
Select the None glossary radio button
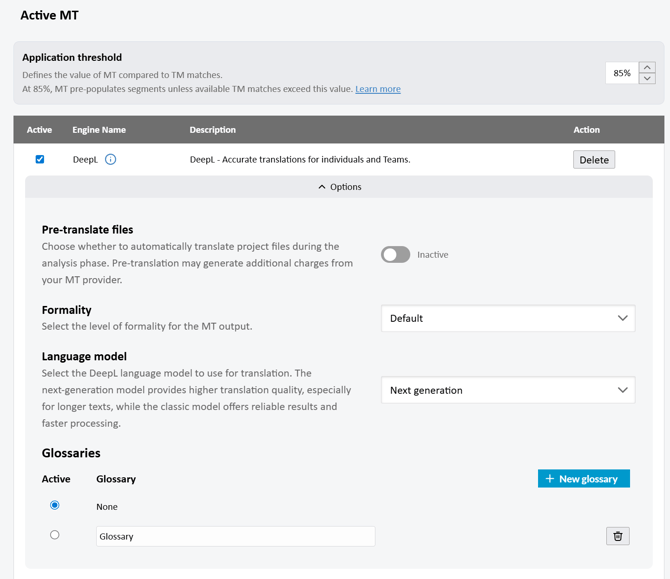(55, 506)
